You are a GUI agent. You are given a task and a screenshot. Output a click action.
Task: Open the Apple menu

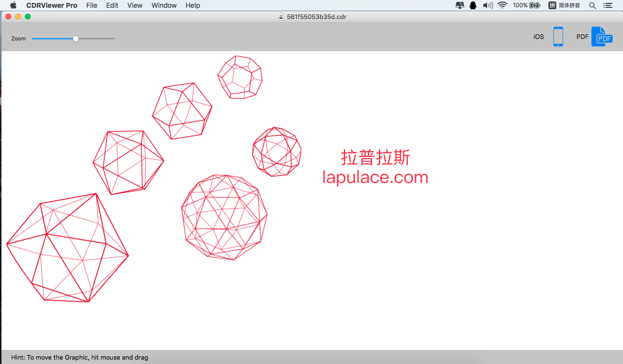tap(13, 5)
